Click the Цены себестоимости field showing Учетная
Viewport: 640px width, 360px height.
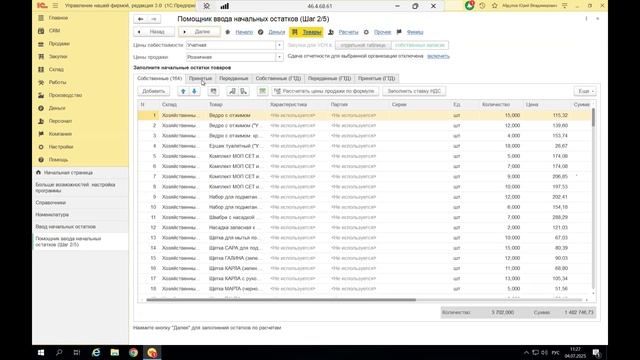[x=231, y=45]
